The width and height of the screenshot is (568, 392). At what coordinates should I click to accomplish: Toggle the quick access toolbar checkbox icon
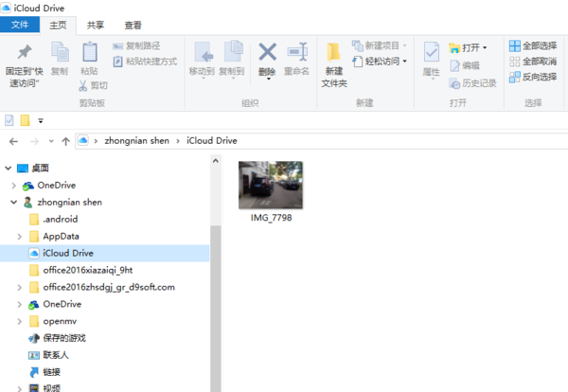9,120
